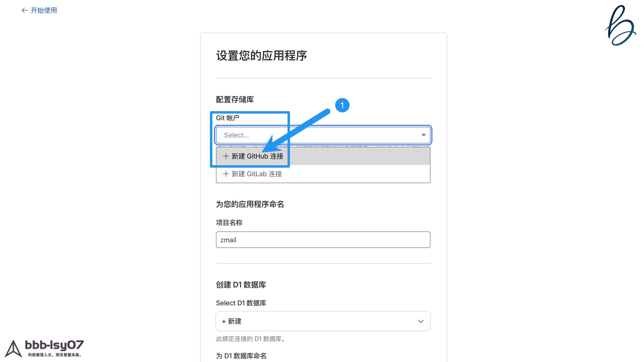Go back via the 开始使用 link
This screenshot has width=644, height=362.
(44, 11)
